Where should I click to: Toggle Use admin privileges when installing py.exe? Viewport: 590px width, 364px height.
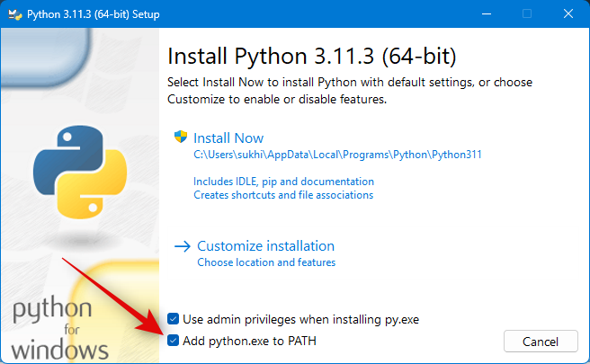[x=173, y=319]
